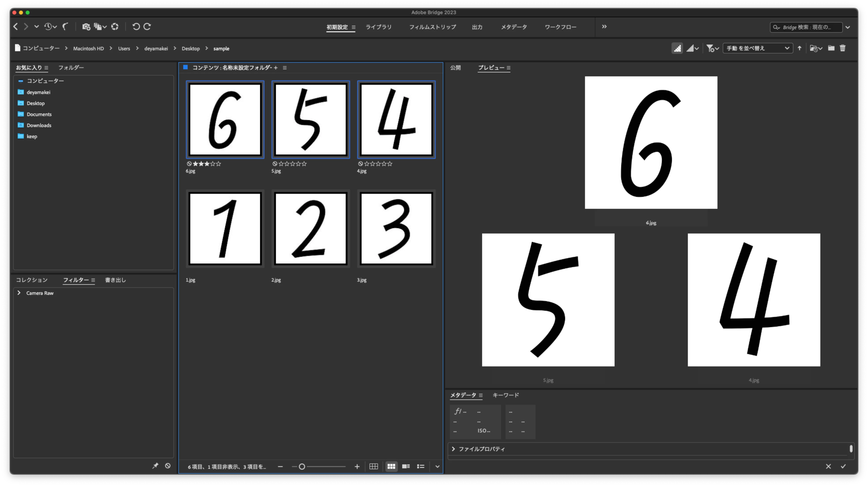This screenshot has width=868, height=486.
Task: Select the 2.jpg thumbnail
Action: pyautogui.click(x=310, y=228)
